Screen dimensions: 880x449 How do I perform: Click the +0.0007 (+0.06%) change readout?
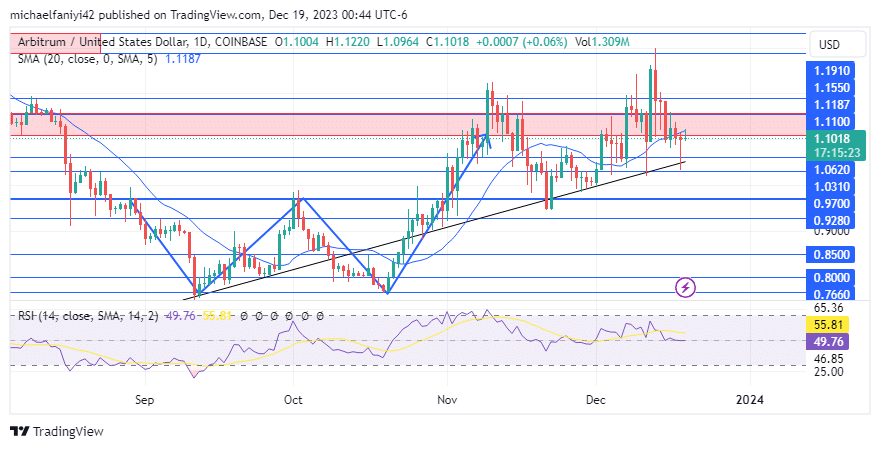521,42
